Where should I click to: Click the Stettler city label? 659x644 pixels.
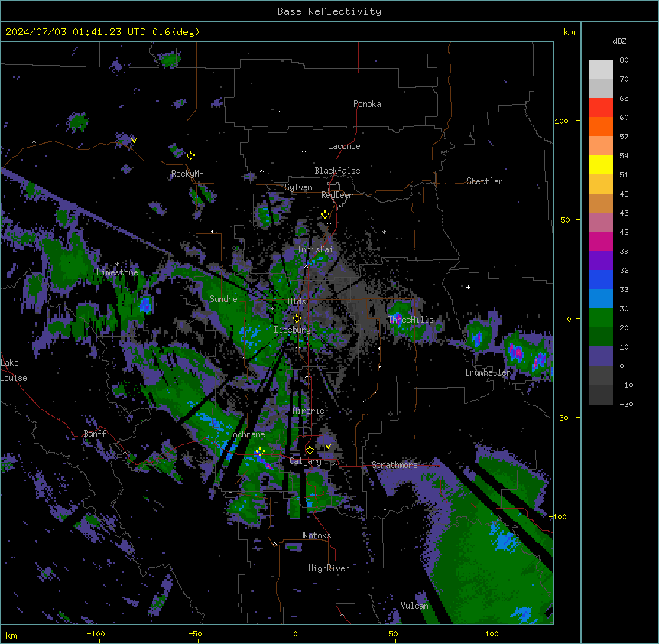[485, 181]
